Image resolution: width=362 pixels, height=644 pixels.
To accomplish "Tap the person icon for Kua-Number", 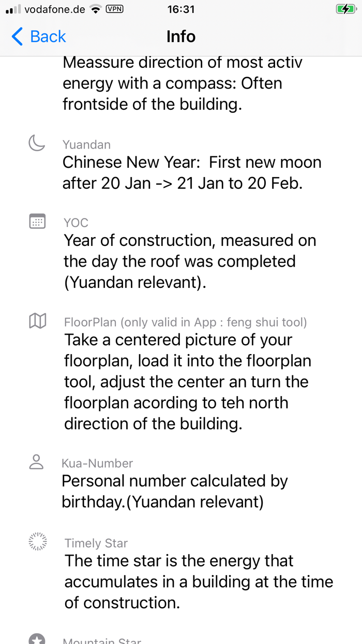I will 36,461.
